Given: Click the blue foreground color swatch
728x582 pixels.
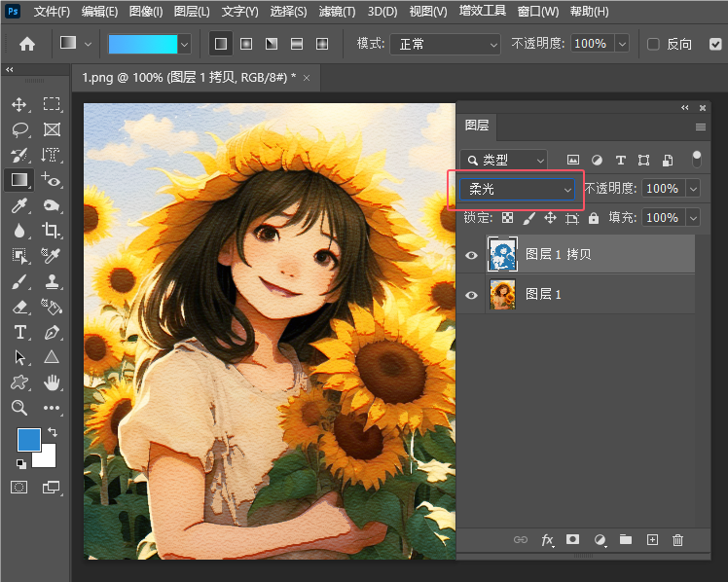Looking at the screenshot, I should tap(29, 440).
